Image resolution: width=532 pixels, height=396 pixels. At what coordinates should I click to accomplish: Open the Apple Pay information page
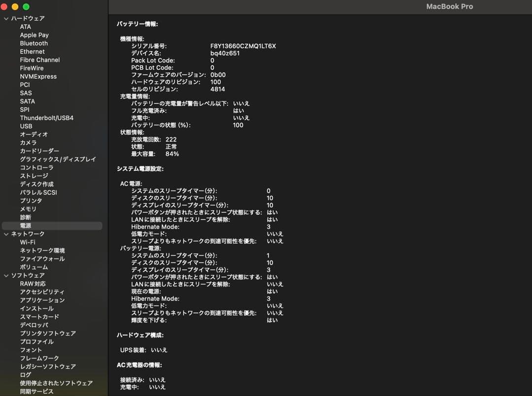tap(34, 34)
